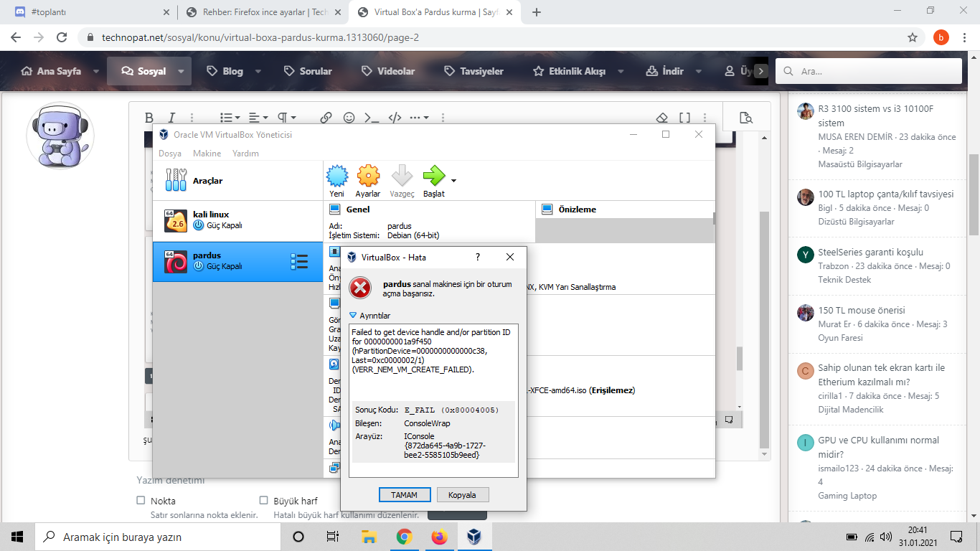This screenshot has height=551, width=980.
Task: Open the Makine menu in VirtualBox
Action: coord(207,154)
